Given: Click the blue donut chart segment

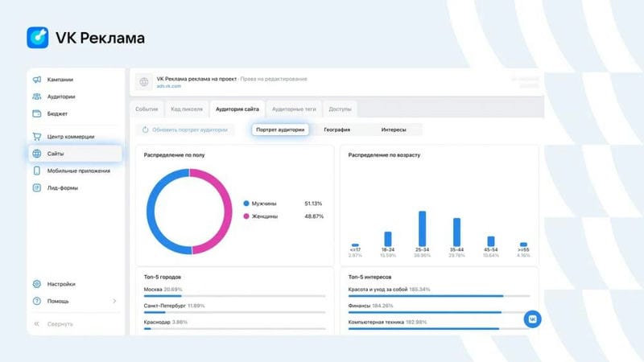Looking at the screenshot, I should [x=151, y=212].
